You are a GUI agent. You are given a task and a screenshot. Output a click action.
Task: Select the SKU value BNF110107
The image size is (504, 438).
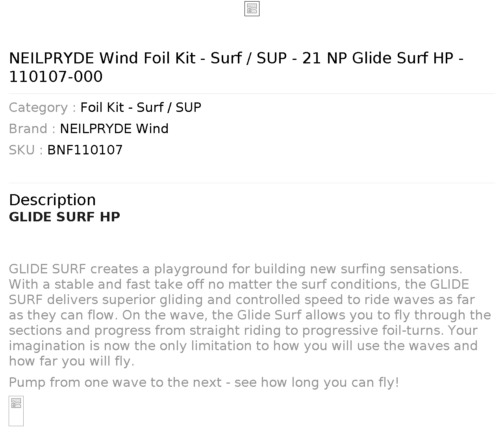click(85, 150)
